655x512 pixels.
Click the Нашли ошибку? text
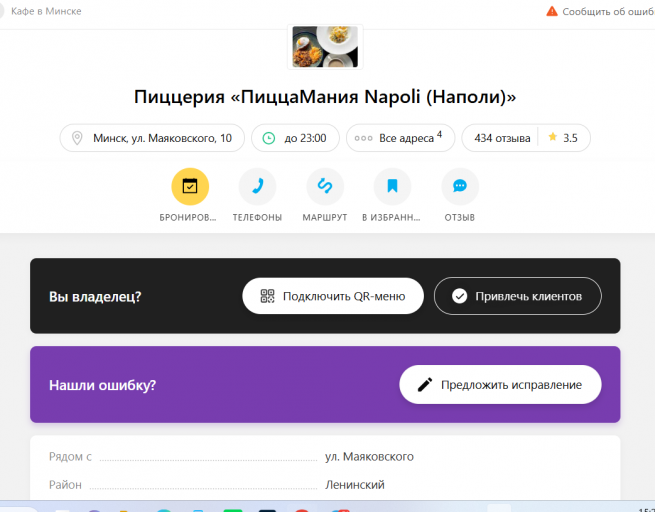tap(102, 385)
